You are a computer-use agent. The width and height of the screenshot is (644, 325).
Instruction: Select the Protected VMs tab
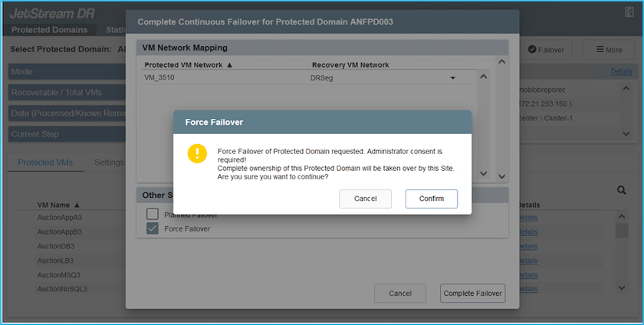(45, 162)
